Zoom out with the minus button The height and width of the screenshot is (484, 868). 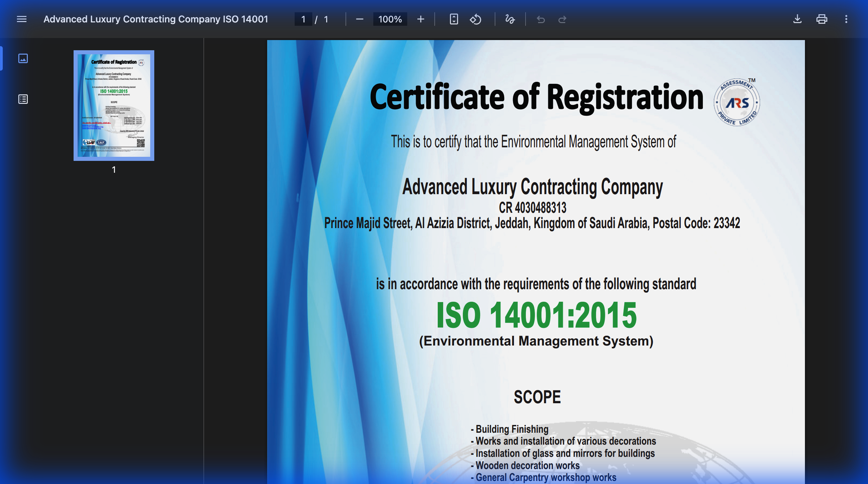pyautogui.click(x=360, y=19)
